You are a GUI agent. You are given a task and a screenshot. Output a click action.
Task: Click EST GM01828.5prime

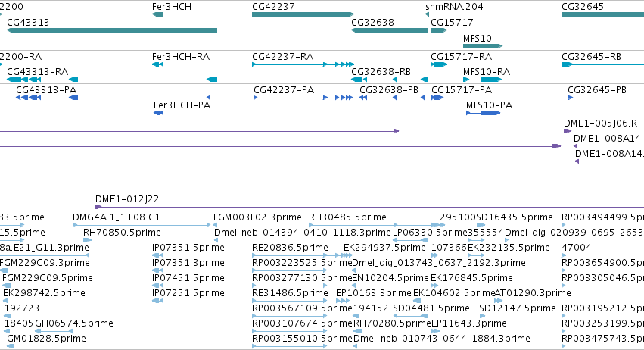pos(11,347)
